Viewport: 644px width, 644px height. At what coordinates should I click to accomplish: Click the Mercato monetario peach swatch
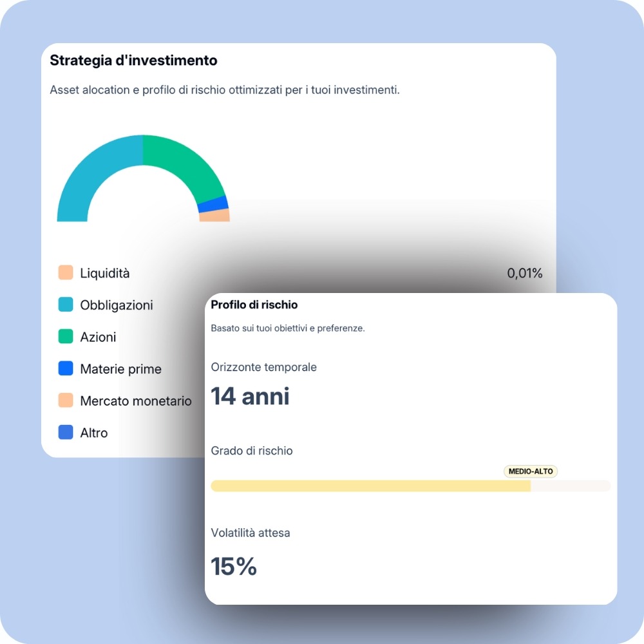pos(66,401)
